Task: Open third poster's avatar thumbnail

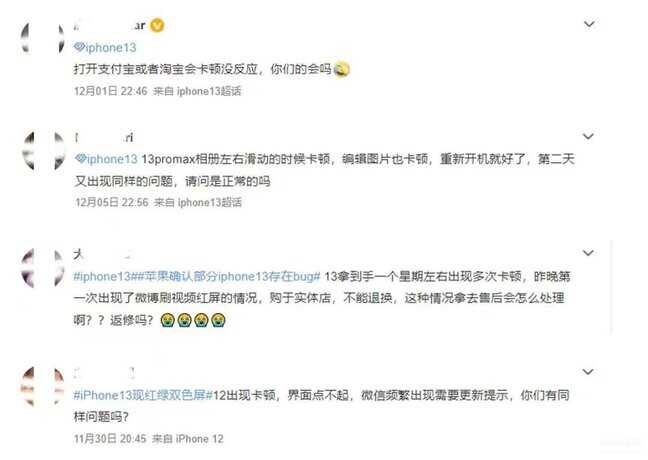Action: coord(43,268)
